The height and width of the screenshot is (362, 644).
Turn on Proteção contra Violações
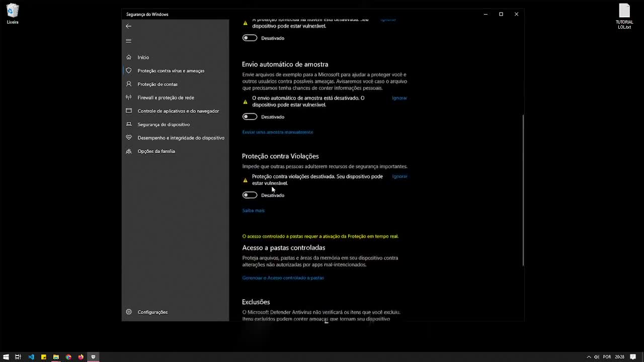tap(250, 195)
